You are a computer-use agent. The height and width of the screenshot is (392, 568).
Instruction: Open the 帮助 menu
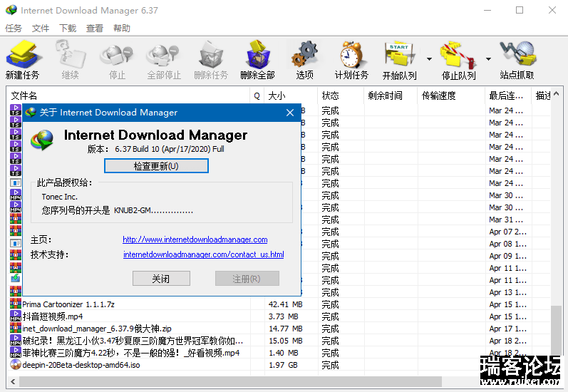(x=122, y=29)
